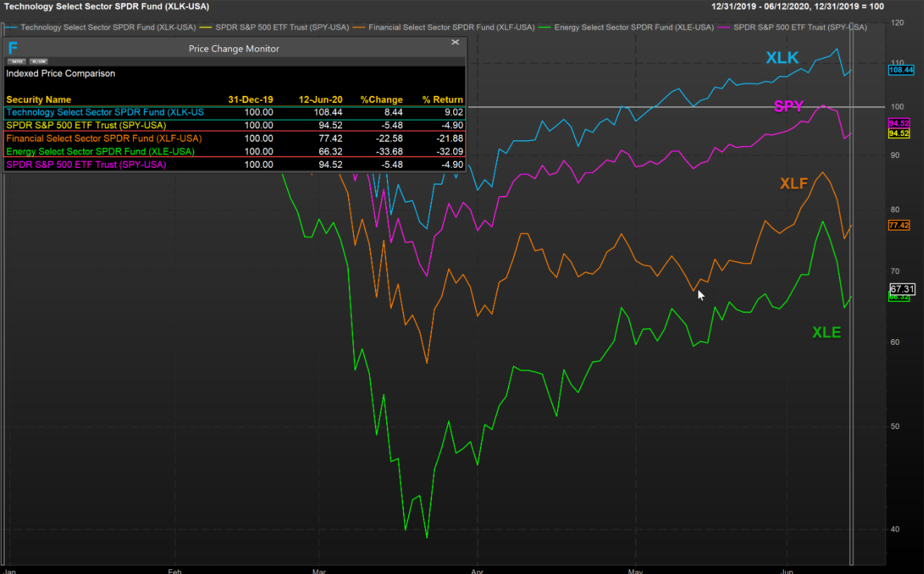Click the 31-Dec-19 column header

tap(250, 99)
